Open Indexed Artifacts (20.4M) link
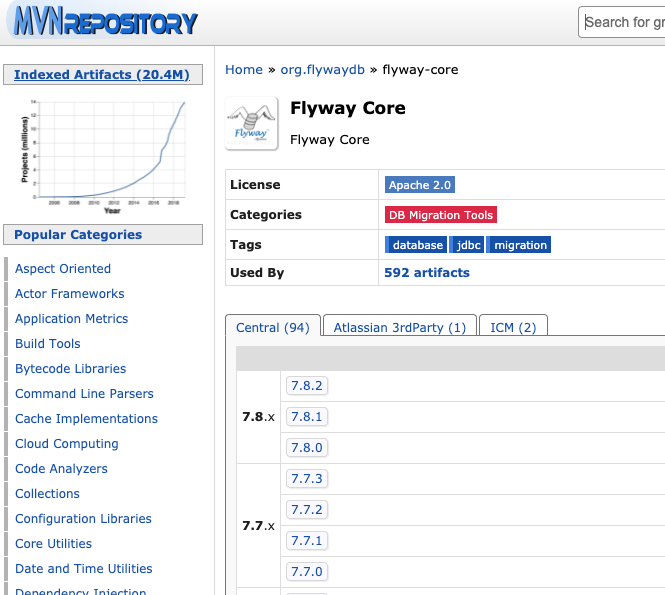Image resolution: width=665 pixels, height=595 pixels. (102, 75)
